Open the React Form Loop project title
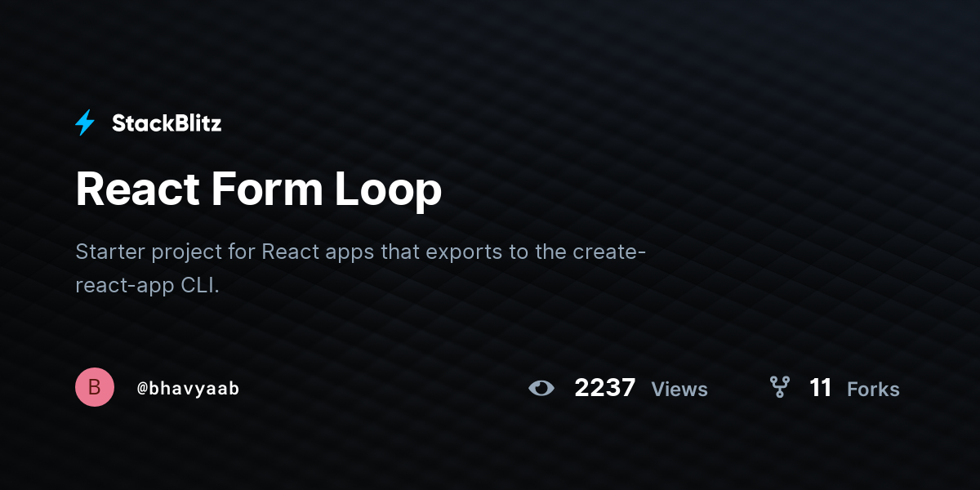980x490 pixels. tap(259, 189)
